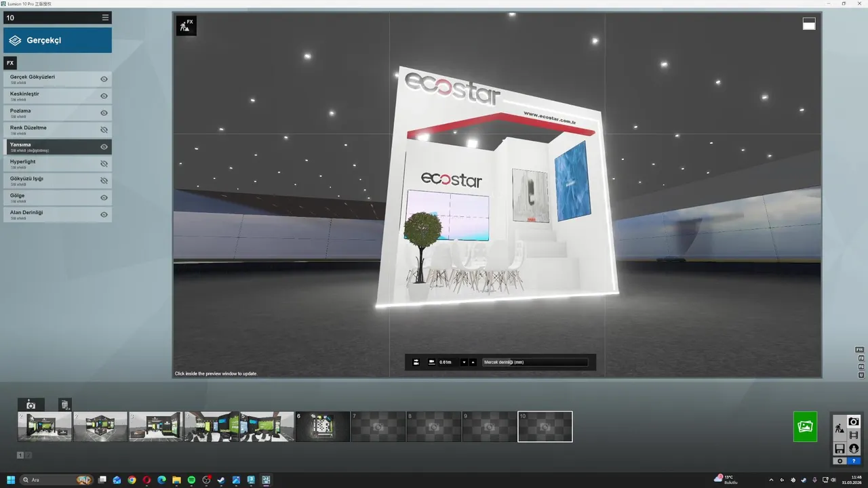Click the F6 shortcut button

point(861,366)
